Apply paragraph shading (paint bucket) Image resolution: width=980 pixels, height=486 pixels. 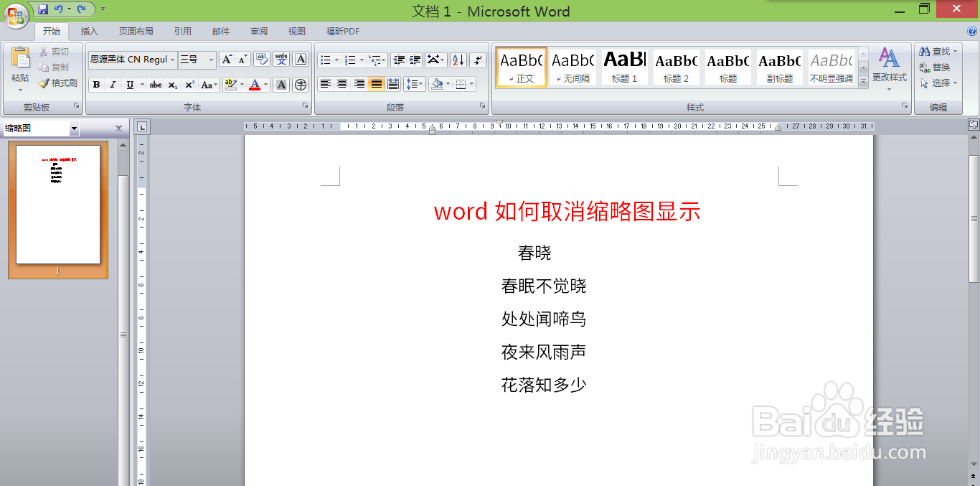[x=437, y=84]
